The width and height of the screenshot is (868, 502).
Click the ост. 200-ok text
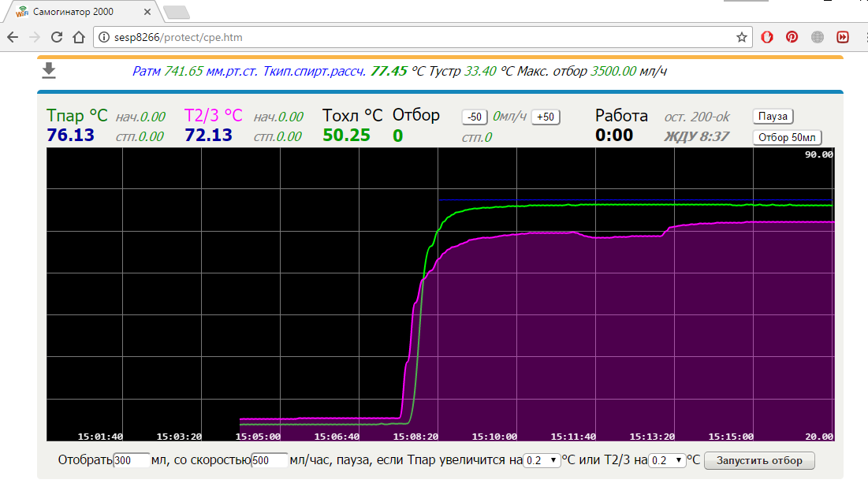697,117
